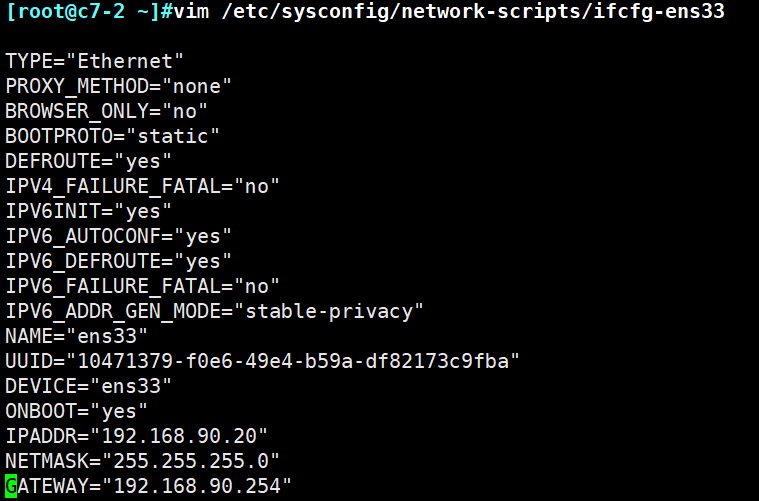Click the IPV6_FAILURE_FATAL setting line
759x501 pixels.
point(142,286)
